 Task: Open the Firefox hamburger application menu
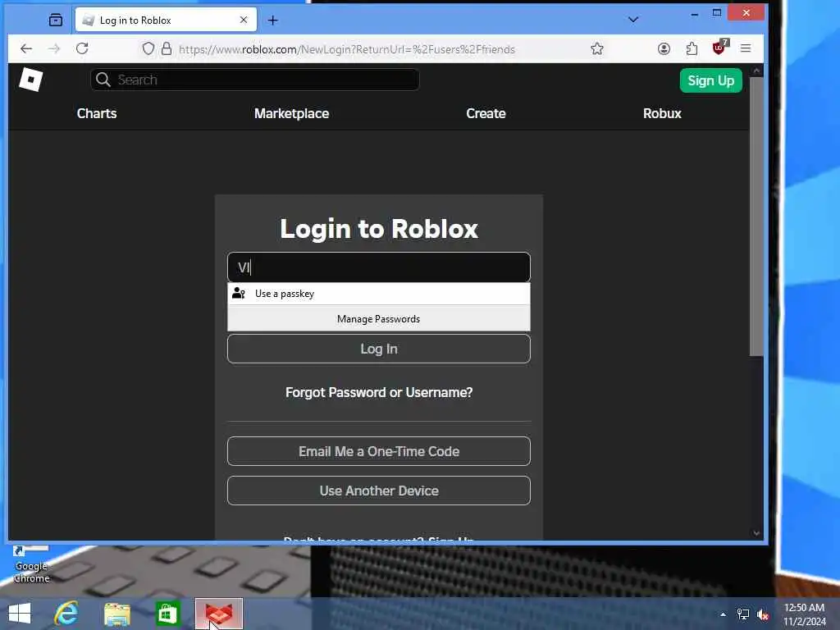pos(746,48)
